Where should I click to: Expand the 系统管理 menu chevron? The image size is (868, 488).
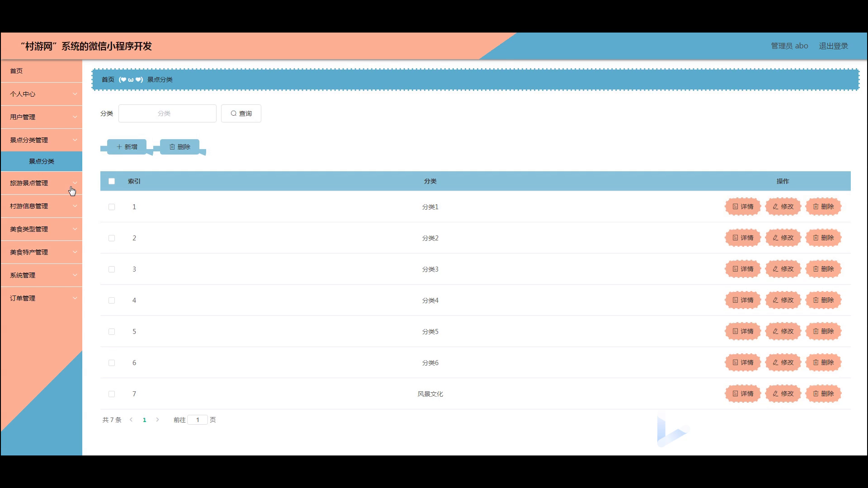75,275
